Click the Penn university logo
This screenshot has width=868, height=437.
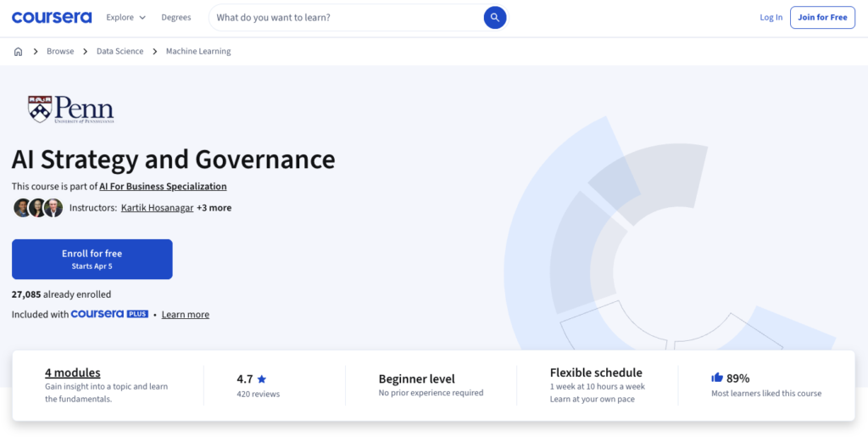click(x=71, y=109)
